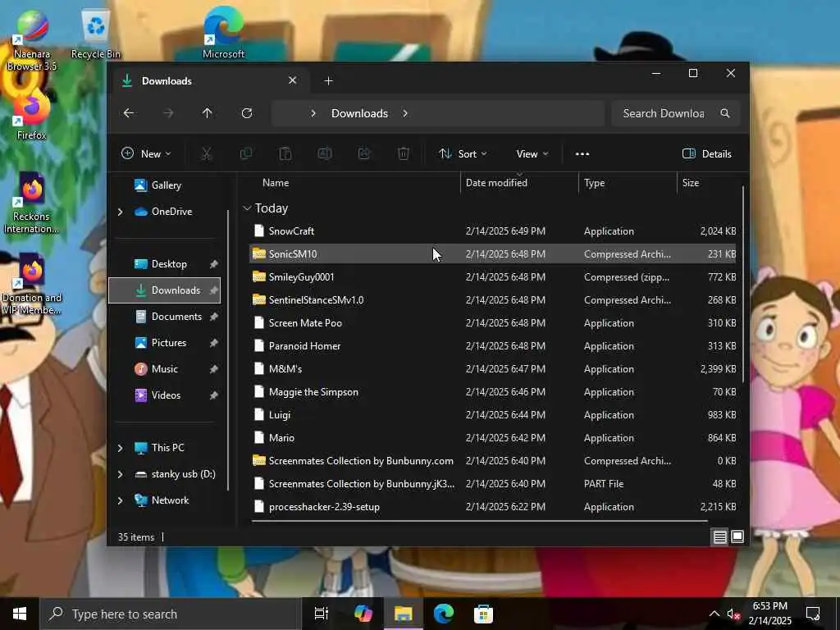Open the Sort dropdown menu
This screenshot has width=840, height=630.
(463, 153)
